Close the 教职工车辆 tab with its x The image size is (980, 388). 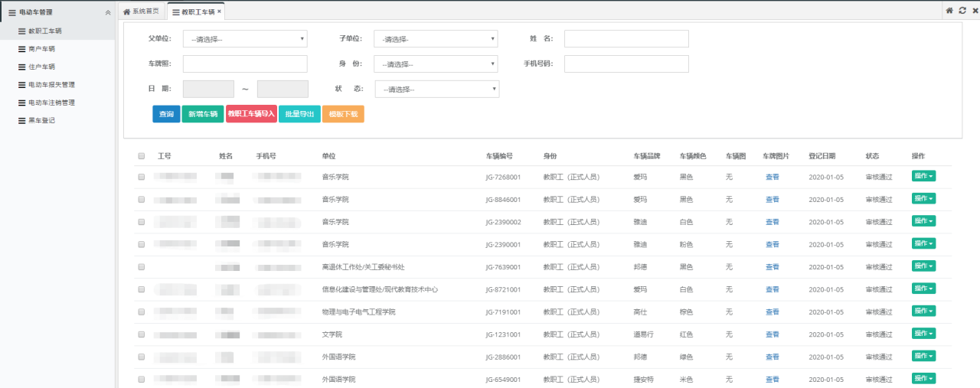click(220, 11)
